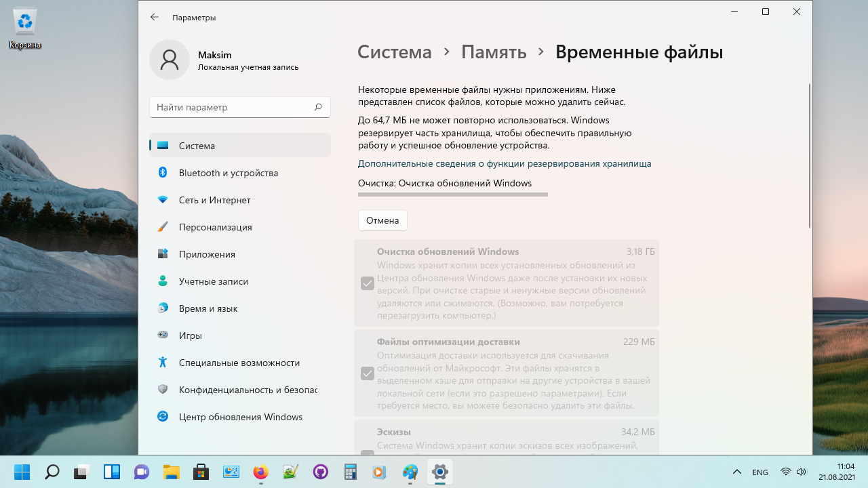Image resolution: width=868 pixels, height=488 pixels.
Task: Focus the Найти параметр search field
Action: click(240, 107)
